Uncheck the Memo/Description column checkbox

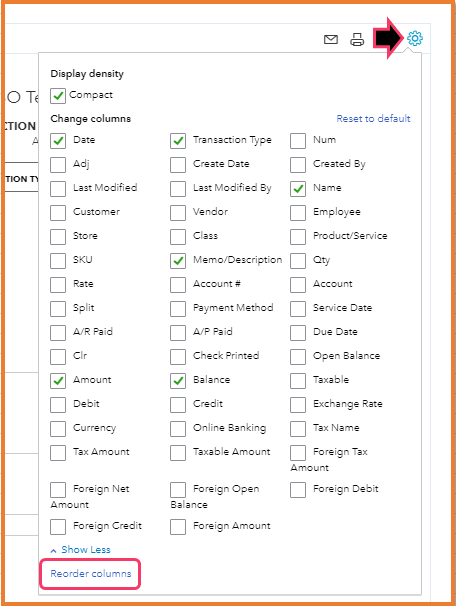(178, 260)
